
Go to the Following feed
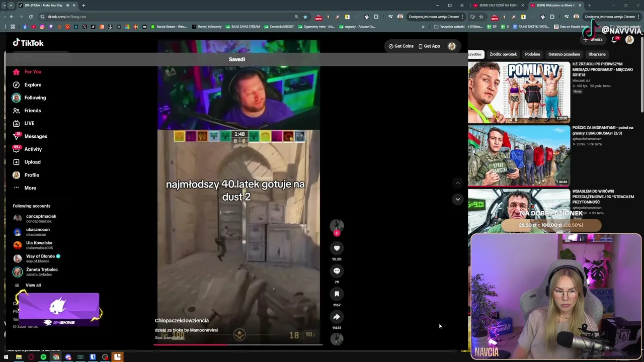[x=29, y=98]
